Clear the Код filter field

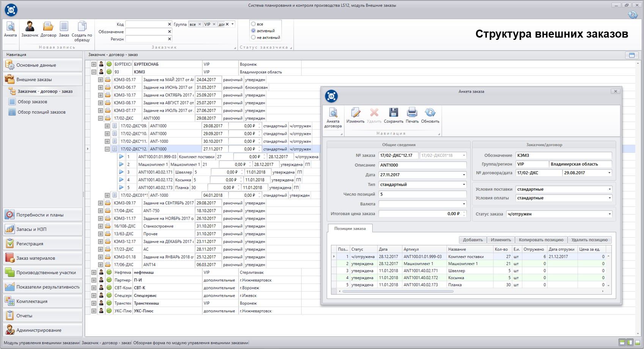pos(169,24)
